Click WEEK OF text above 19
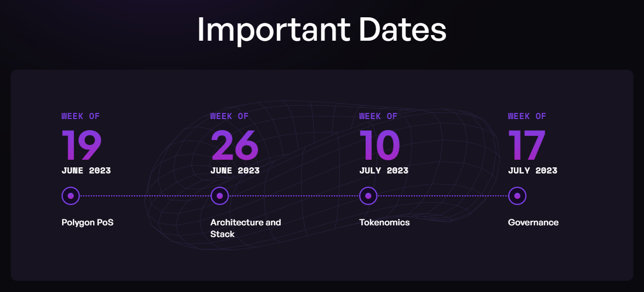Screen dimensions: 644x292 pos(81,116)
